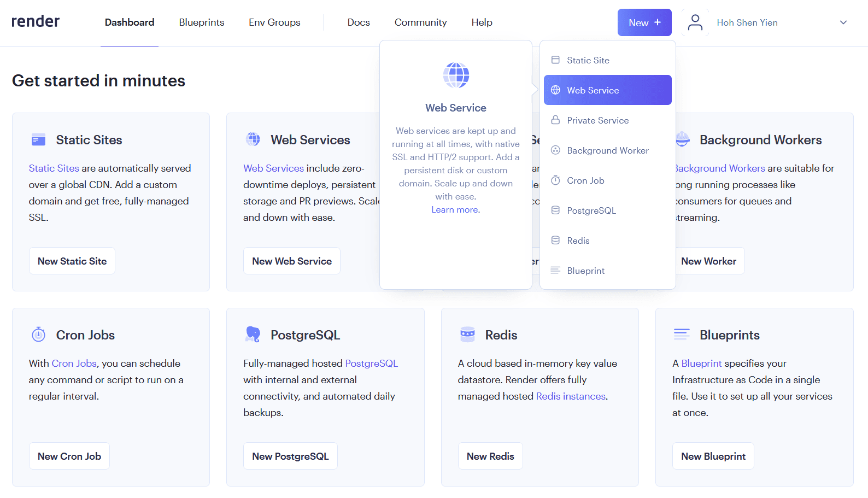Click the New PostgreSQL button
The height and width of the screenshot is (498, 868).
pyautogui.click(x=290, y=456)
